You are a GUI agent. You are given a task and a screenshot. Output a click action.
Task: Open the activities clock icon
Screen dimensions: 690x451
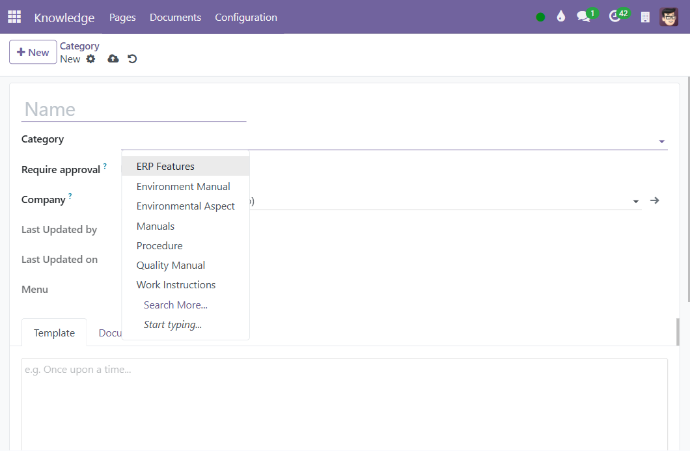tap(616, 17)
